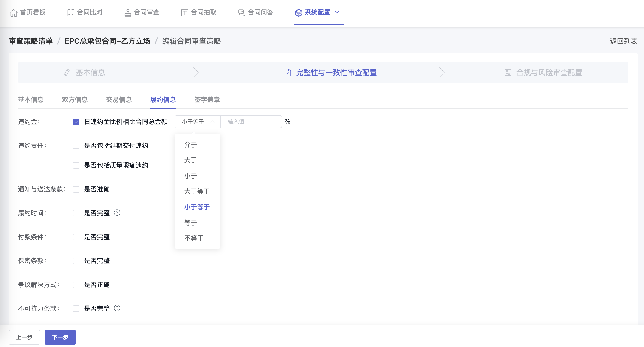Choose 大于等于 from the dropdown list
Viewport: 644px width, 347px height.
[197, 191]
